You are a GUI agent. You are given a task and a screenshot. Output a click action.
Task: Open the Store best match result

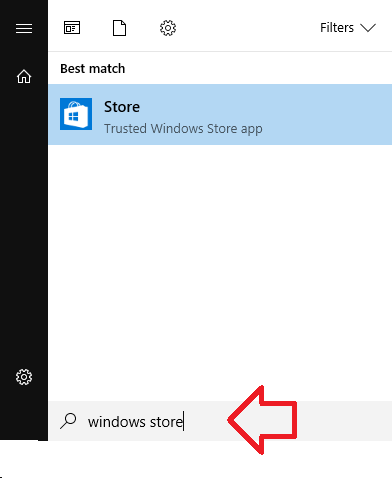point(220,114)
